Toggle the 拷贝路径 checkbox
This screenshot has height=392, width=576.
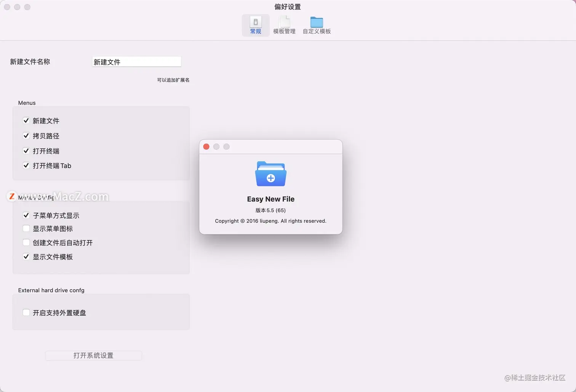coord(26,135)
